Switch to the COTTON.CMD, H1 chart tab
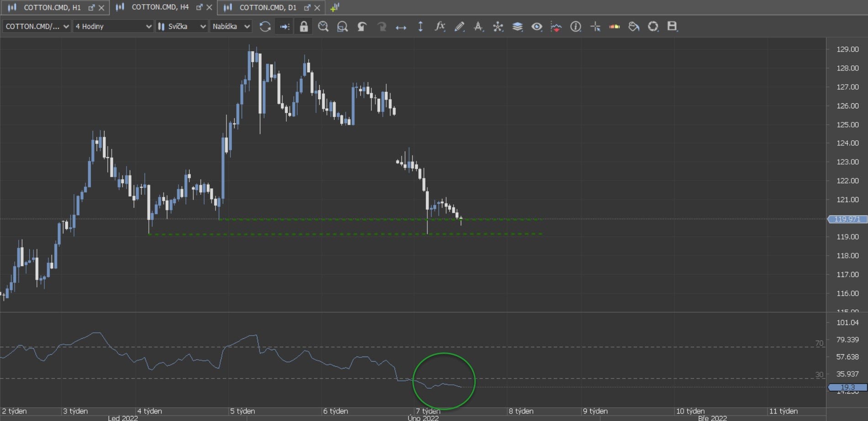This screenshot has width=868, height=421. coord(52,7)
